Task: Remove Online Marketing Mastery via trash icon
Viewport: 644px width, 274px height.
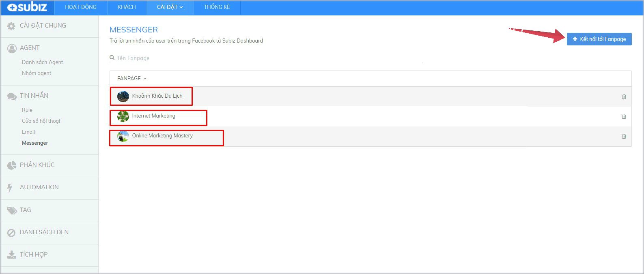Action: click(624, 136)
